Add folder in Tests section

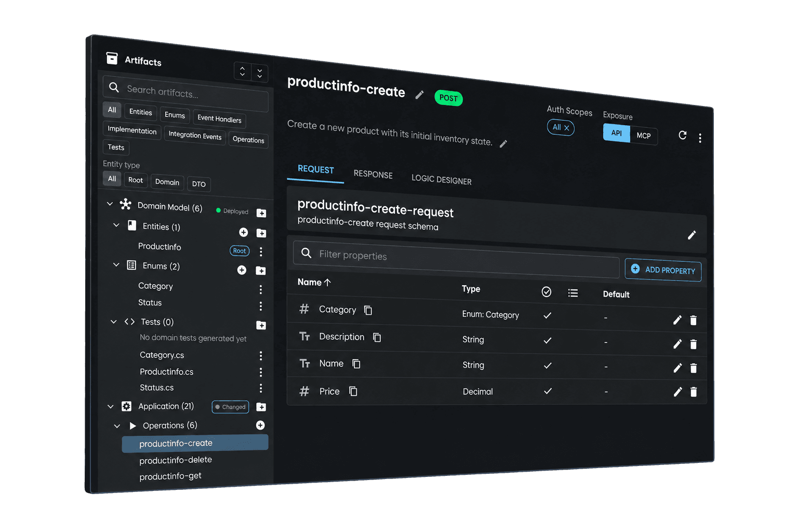coord(261,325)
